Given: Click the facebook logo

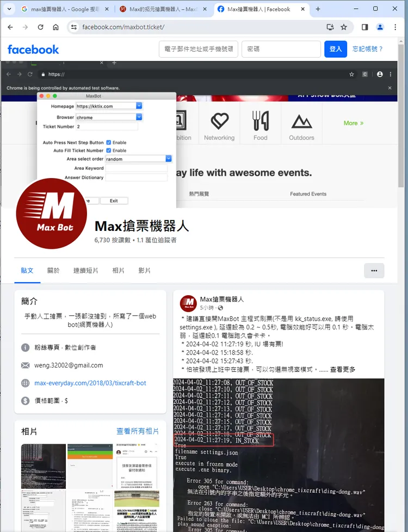Looking at the screenshot, I should click(33, 50).
